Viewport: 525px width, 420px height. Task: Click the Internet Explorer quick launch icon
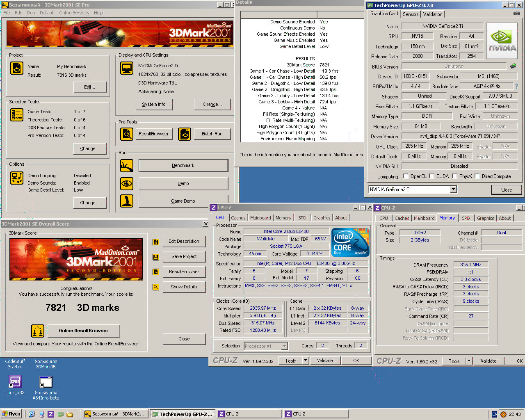click(x=32, y=414)
